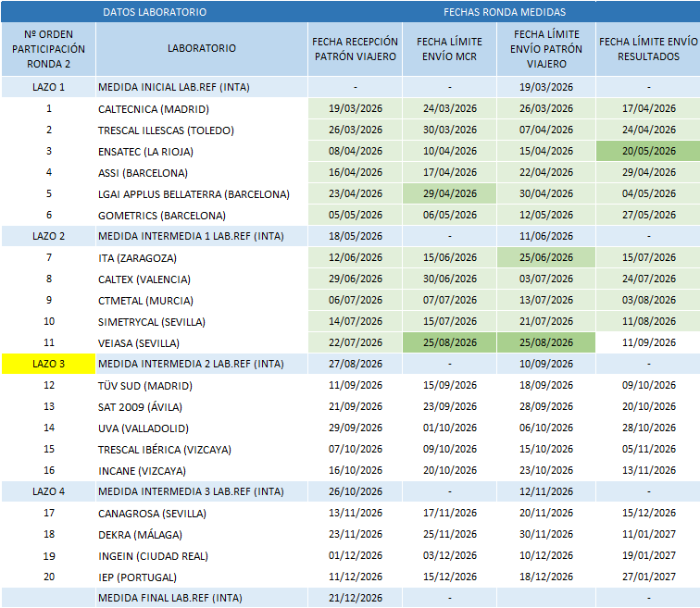700x608 pixels.
Task: Click the FECHA LÍMITE ENVÍO MCR header
Action: click(450, 49)
